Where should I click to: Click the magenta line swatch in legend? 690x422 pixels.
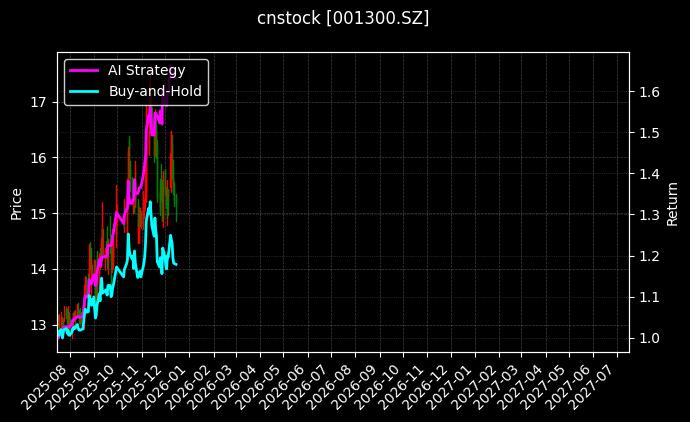coord(84,70)
